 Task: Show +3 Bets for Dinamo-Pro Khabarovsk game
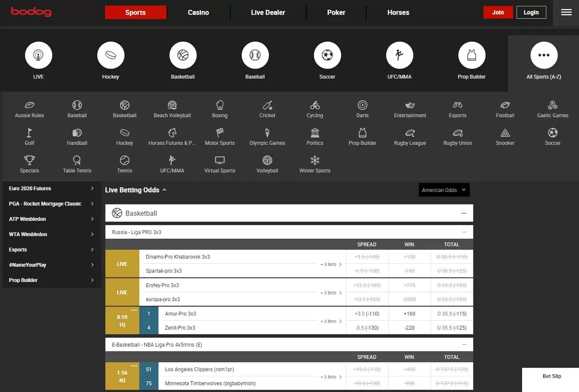click(331, 264)
